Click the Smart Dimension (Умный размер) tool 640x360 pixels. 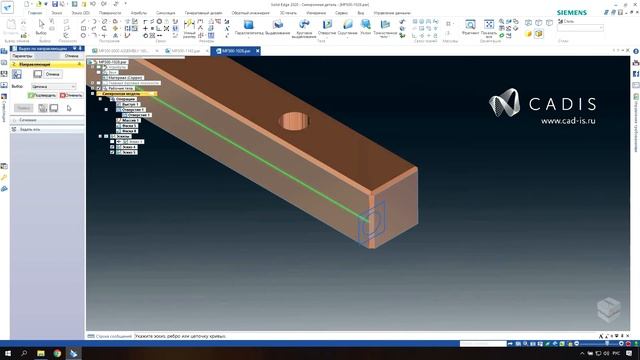[189, 29]
